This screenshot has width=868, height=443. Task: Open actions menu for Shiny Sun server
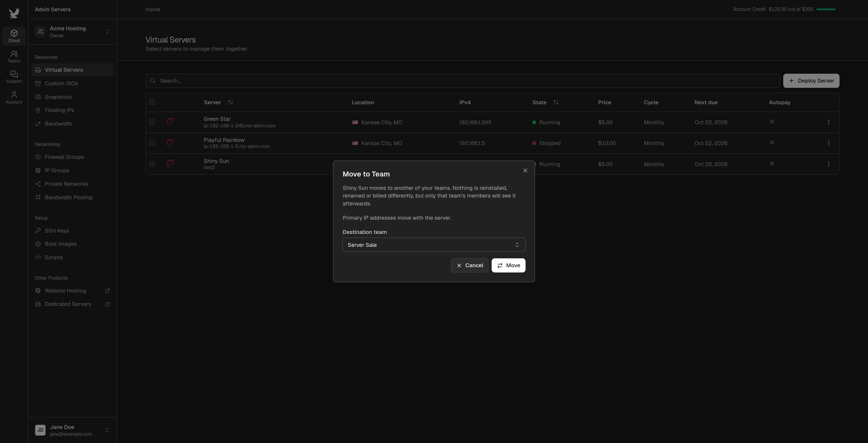tap(829, 164)
